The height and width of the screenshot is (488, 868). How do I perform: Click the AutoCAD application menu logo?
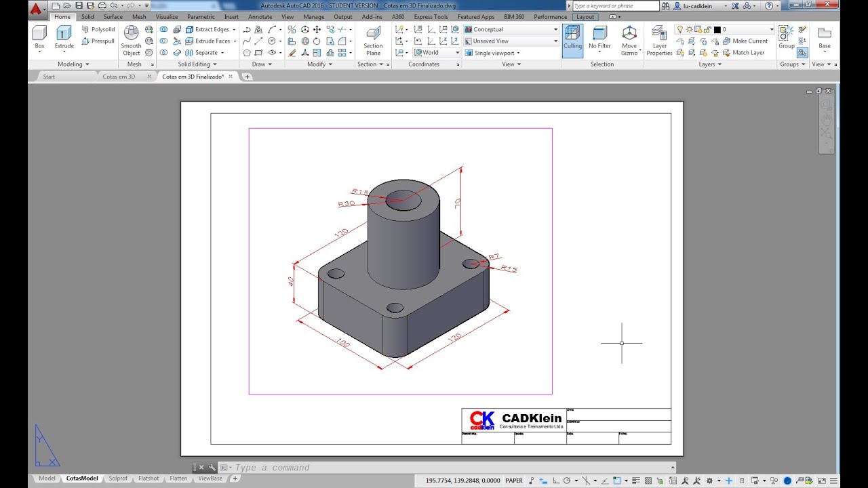(36, 8)
